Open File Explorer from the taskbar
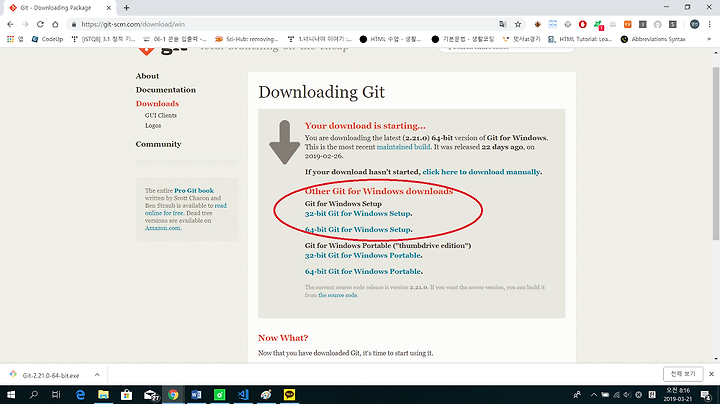This screenshot has height=404, width=720. tap(103, 395)
